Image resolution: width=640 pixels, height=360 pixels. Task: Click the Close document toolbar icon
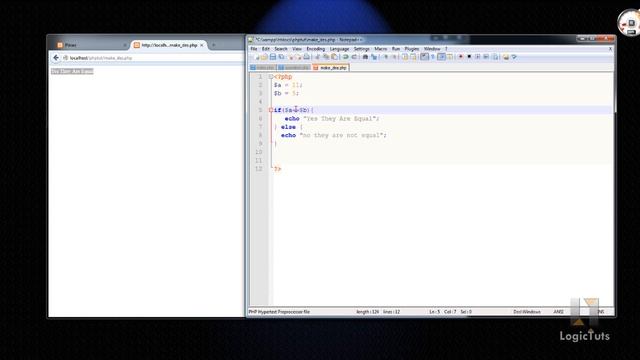coord(291,57)
